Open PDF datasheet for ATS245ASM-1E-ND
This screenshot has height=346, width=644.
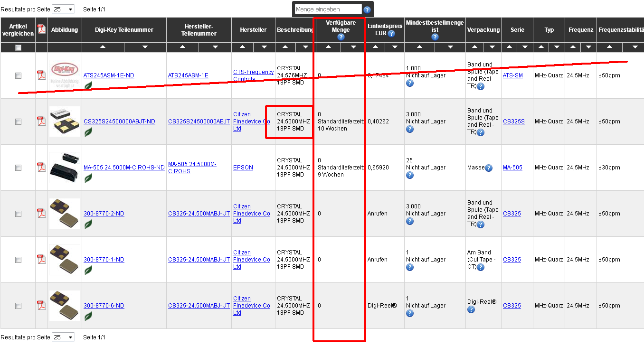click(x=41, y=75)
